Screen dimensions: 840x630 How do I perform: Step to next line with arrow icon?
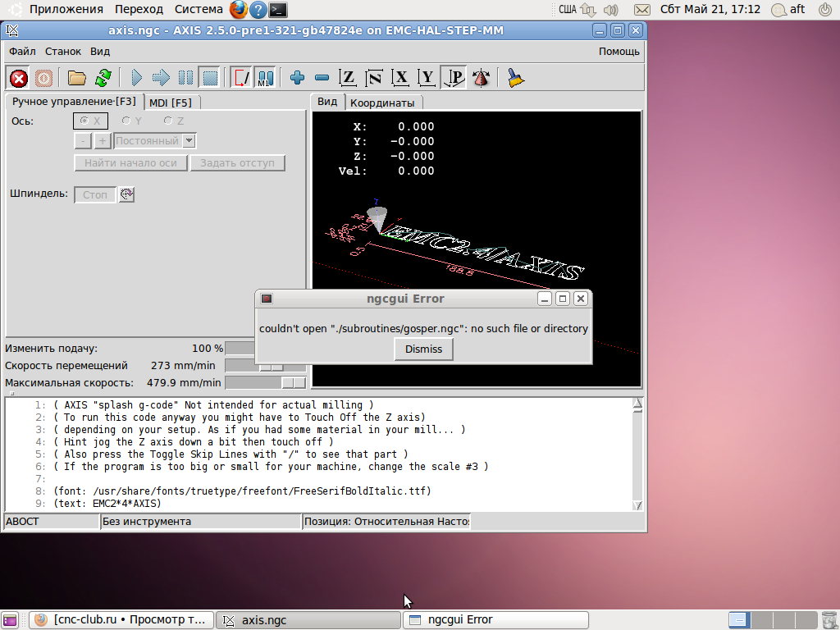point(161,78)
